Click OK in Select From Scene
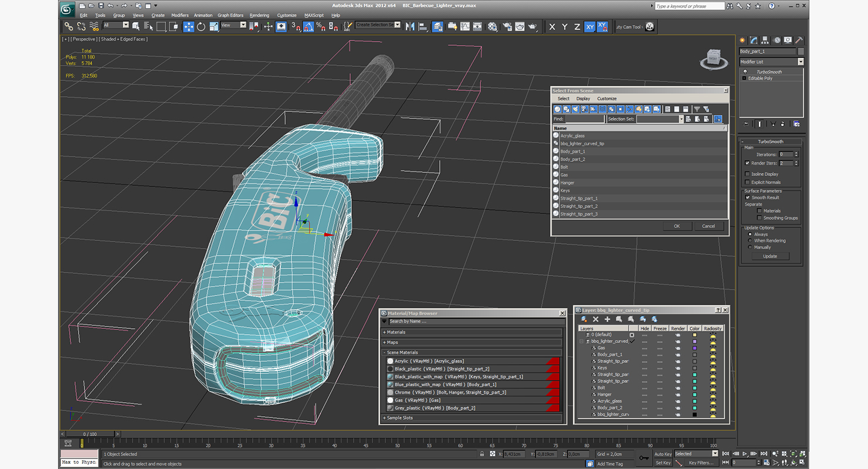 click(677, 226)
